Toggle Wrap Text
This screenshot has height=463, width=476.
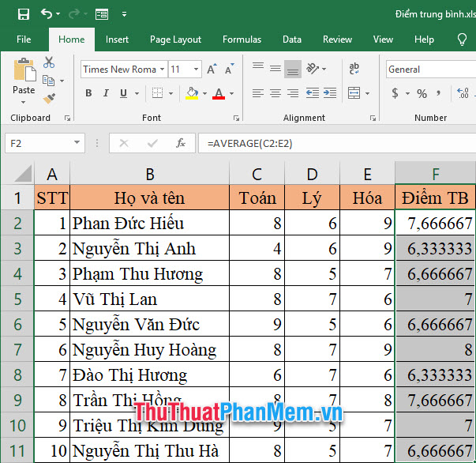coord(354,69)
